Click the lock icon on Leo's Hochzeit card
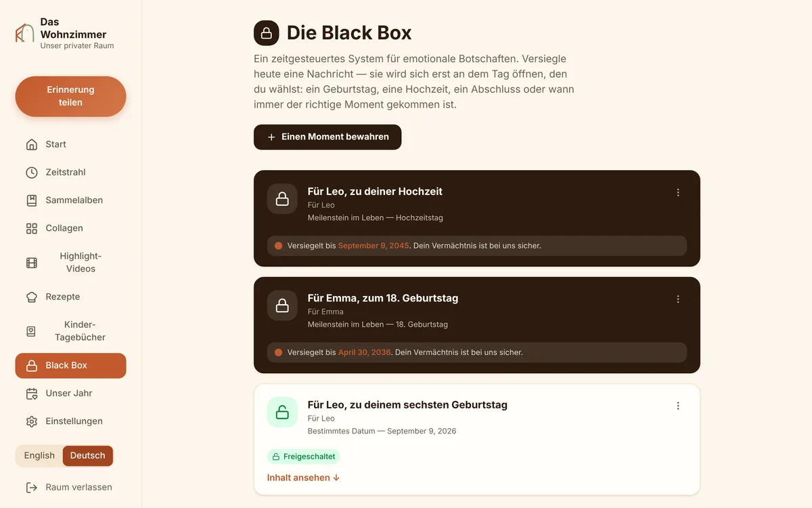Image resolution: width=812 pixels, height=508 pixels. pyautogui.click(x=282, y=198)
